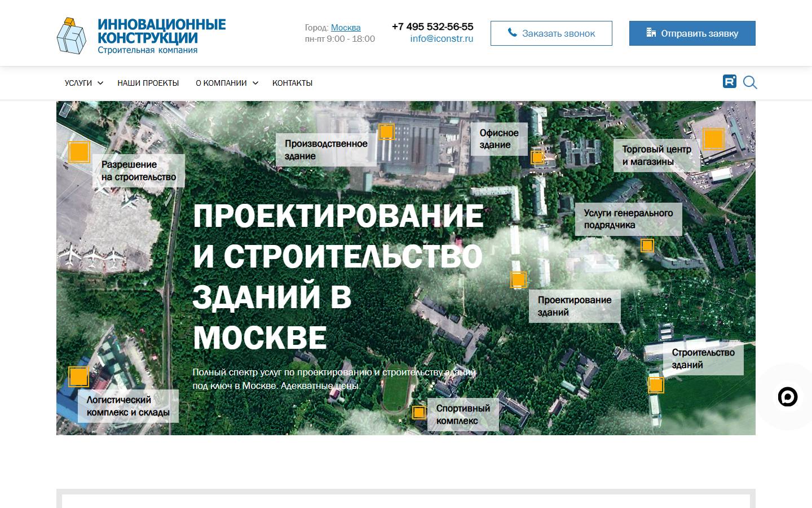Email info@iconstr.ru link
Screen dimensions: 812x508
click(x=442, y=39)
